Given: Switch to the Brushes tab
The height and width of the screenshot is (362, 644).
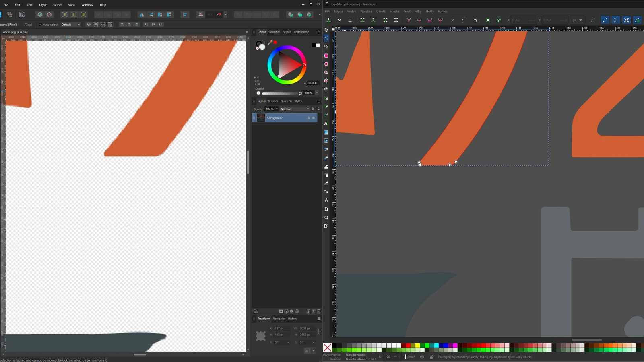Looking at the screenshot, I should click(x=273, y=101).
